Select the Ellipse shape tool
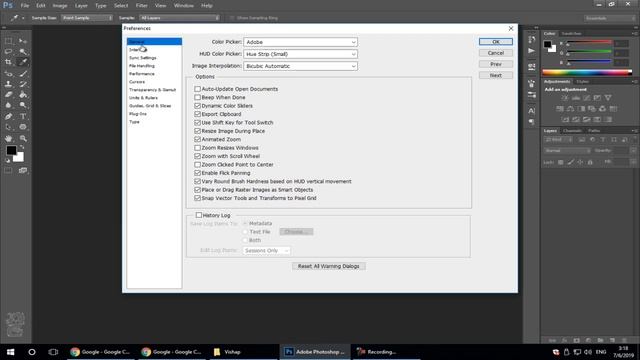Viewport: 640px width, 360px height. tap(23, 127)
